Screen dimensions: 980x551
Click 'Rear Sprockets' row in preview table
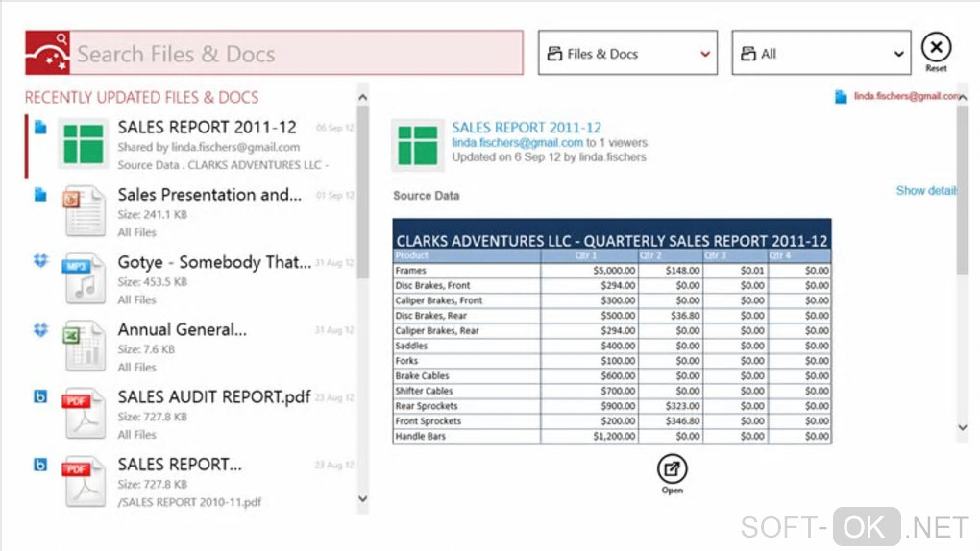click(612, 406)
